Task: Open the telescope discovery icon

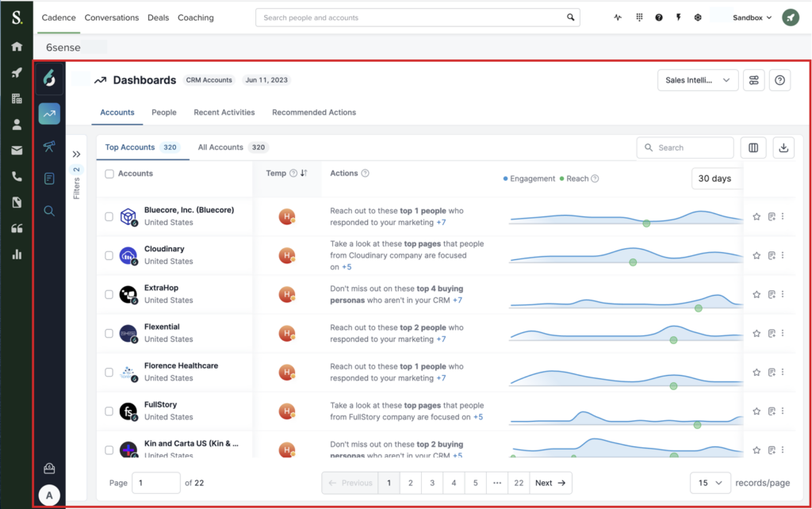Action: 49,147
